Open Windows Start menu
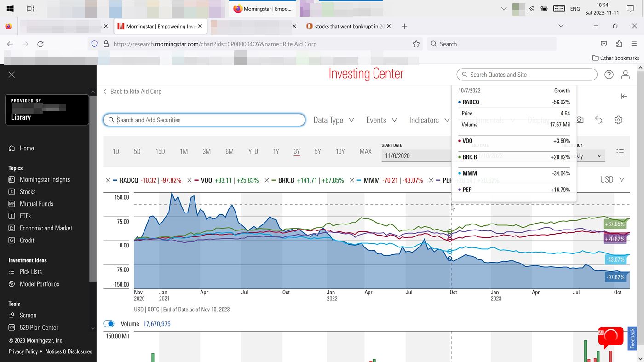 pos(10,9)
